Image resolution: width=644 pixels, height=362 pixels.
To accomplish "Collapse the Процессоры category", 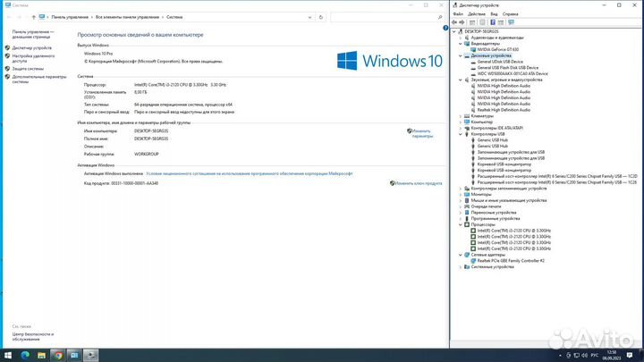I will point(461,224).
